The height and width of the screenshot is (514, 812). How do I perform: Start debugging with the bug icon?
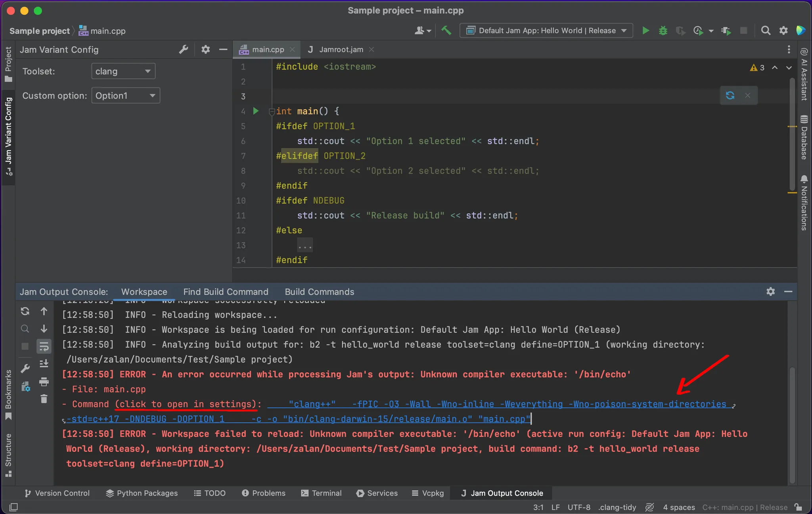click(x=663, y=31)
